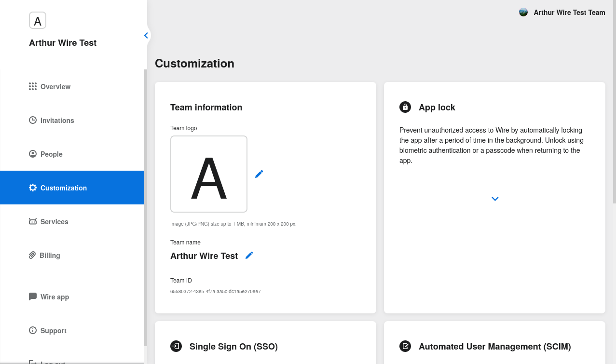This screenshot has width=616, height=364.
Task: Click the Single Sign On arrow icon
Action: coord(176,346)
